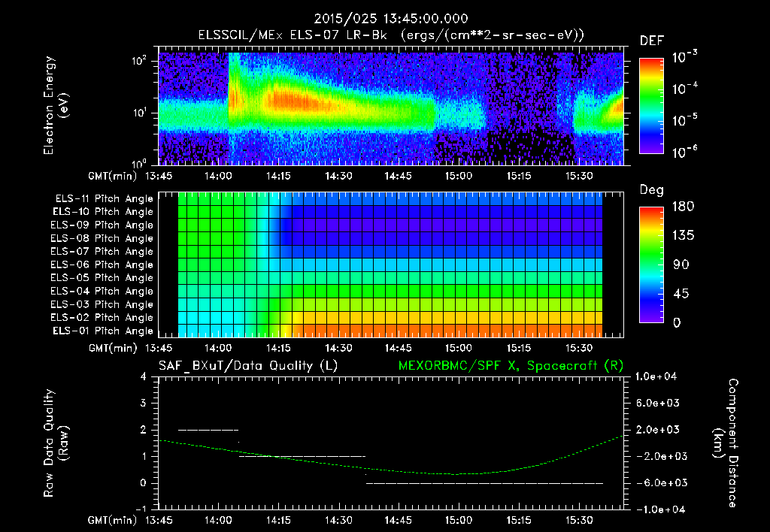Click the timestamp title 2015/025 13:45:00.000
Screen dimensions: 770x532
click(391, 19)
